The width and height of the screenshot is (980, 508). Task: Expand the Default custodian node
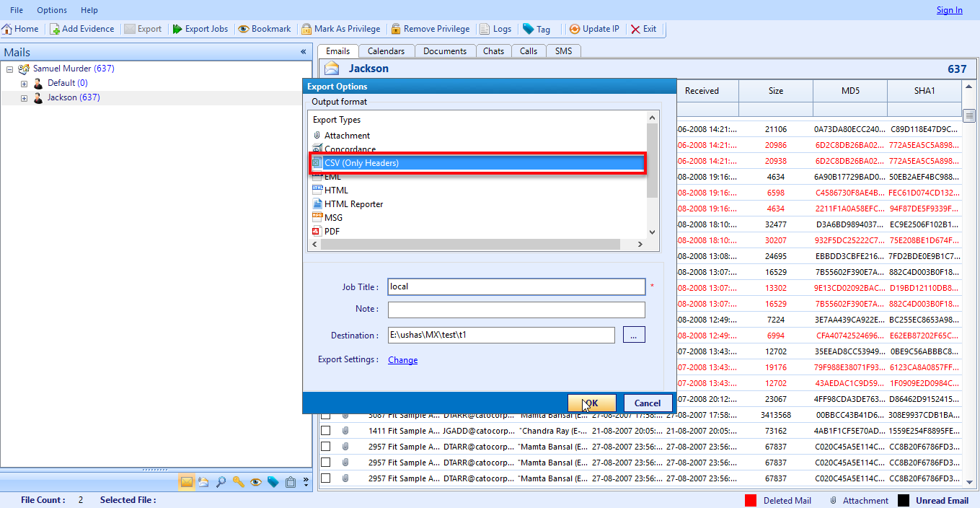(24, 84)
